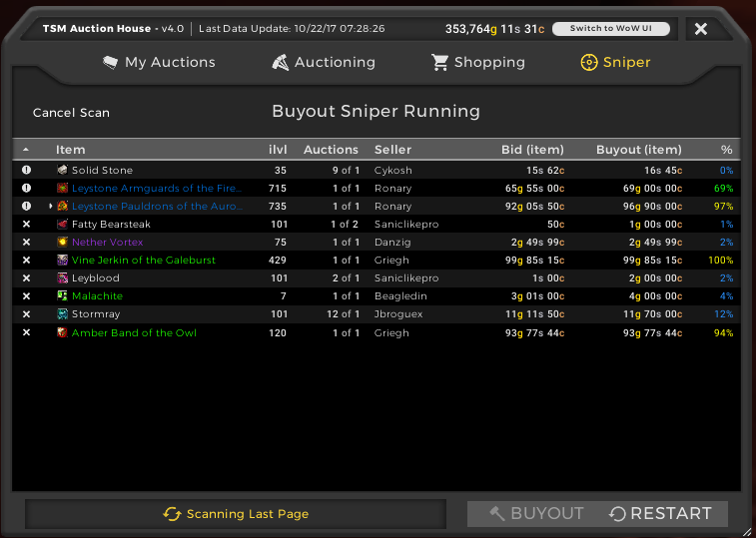This screenshot has height=538, width=756.
Task: Click the Leyblood item icon
Action: pos(62,277)
